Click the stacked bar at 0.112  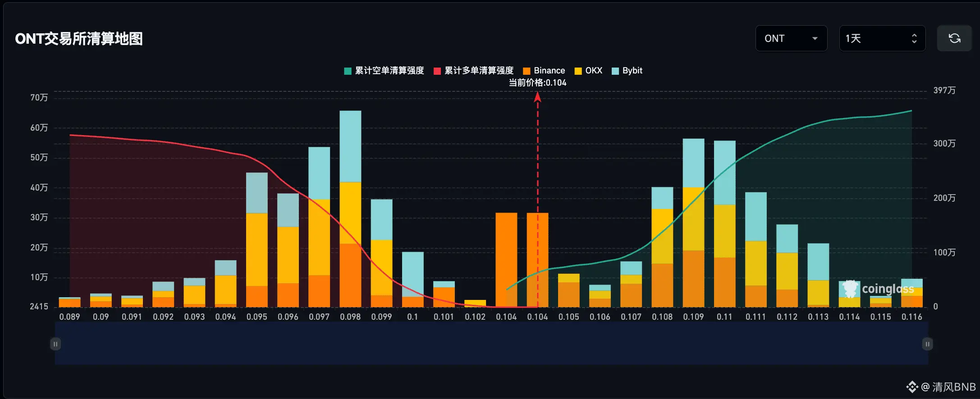pyautogui.click(x=787, y=266)
